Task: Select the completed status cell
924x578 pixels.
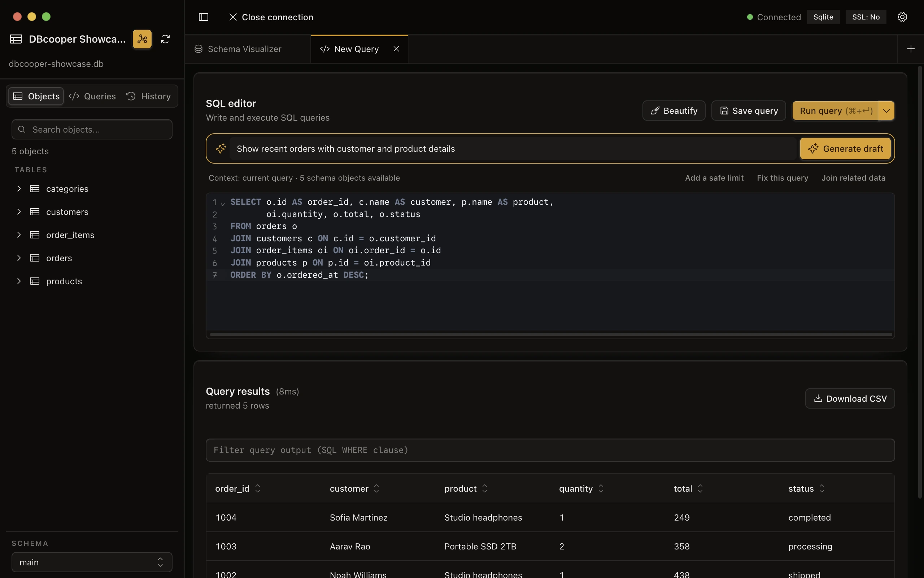Action: click(x=810, y=517)
